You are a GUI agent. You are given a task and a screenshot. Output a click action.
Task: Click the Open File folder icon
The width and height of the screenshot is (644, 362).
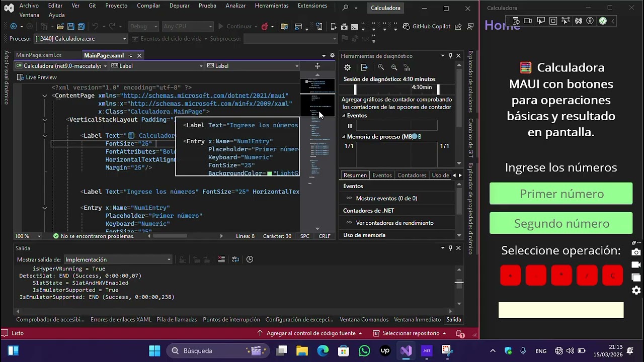click(60, 26)
